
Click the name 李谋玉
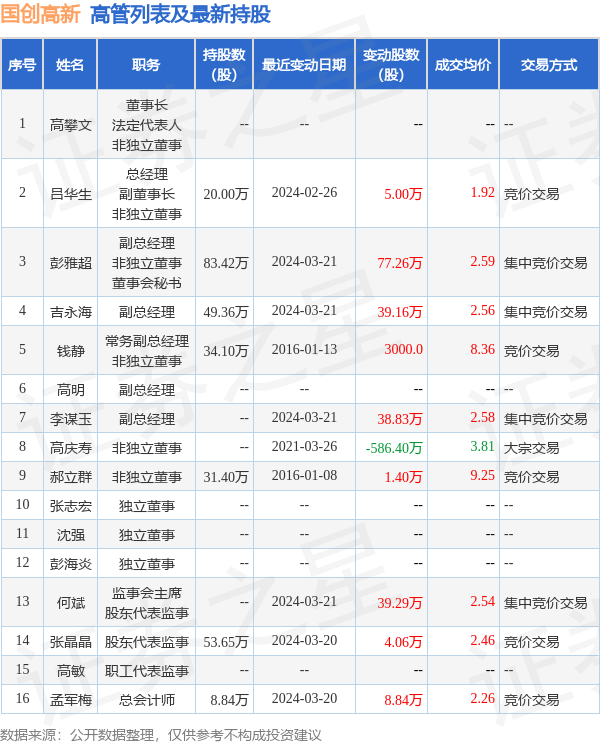(71, 419)
